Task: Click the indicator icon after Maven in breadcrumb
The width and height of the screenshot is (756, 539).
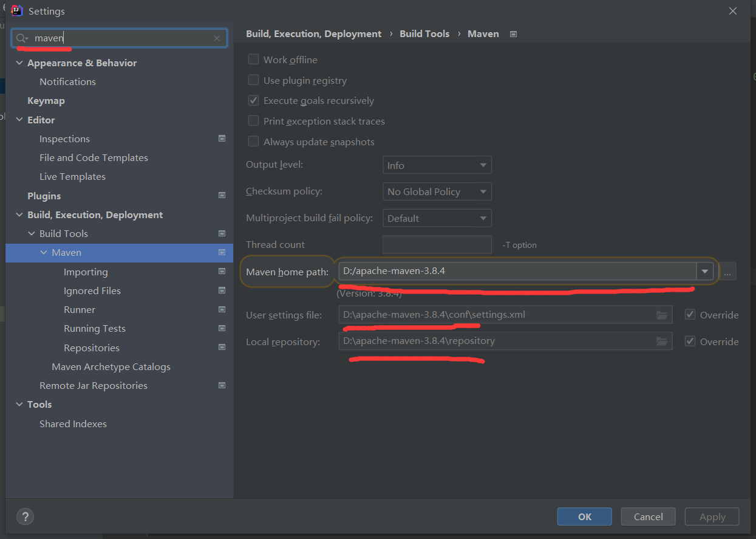Action: pyautogui.click(x=513, y=34)
